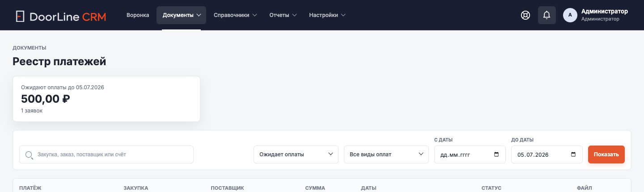This screenshot has height=192, width=644.
Task: Click the magnifier icon in search box
Action: point(30,155)
